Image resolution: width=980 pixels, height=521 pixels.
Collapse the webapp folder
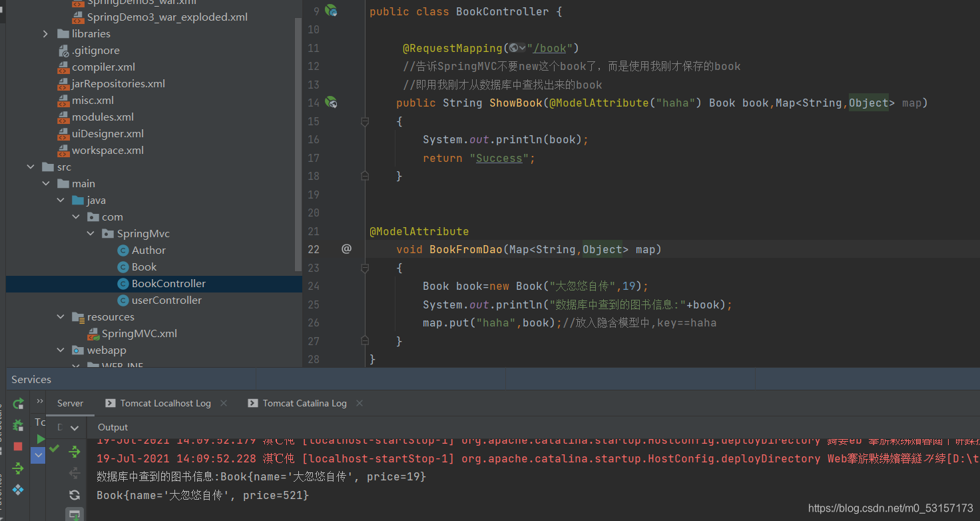point(61,350)
